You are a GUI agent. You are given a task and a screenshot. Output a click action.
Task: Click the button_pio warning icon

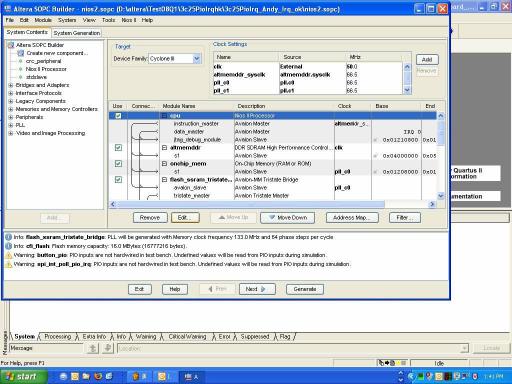pyautogui.click(x=9, y=255)
